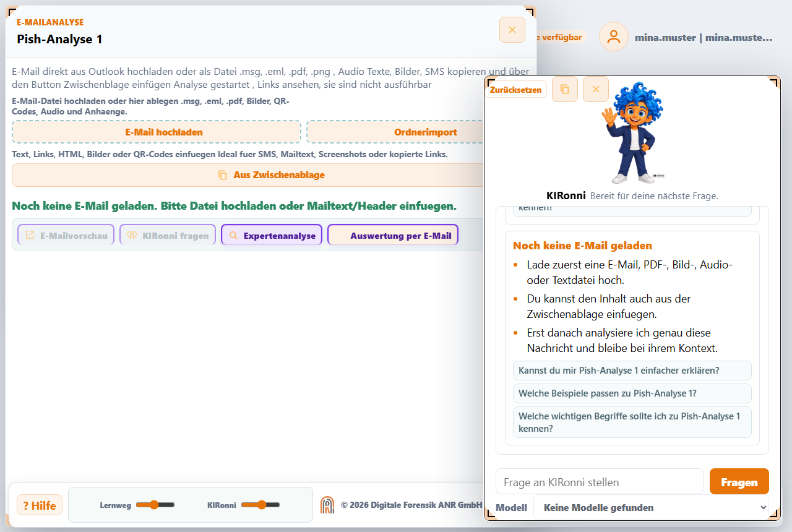
Task: Copy the KIRonni chat with the copy icon
Action: pyautogui.click(x=565, y=89)
